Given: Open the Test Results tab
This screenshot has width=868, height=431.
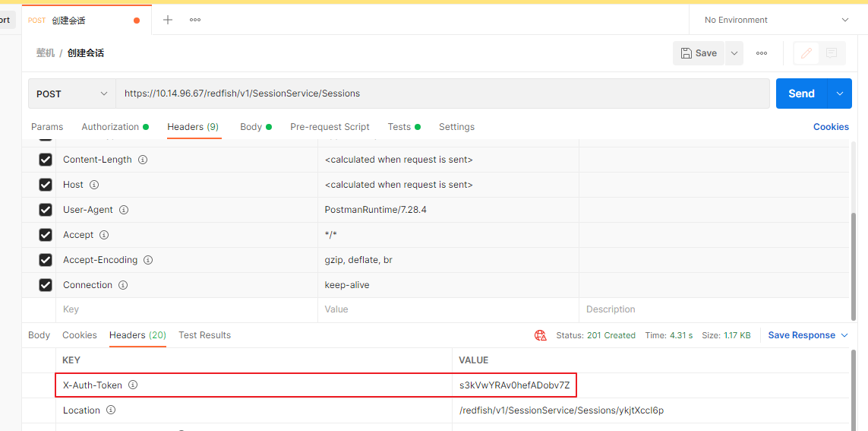Looking at the screenshot, I should [x=205, y=335].
